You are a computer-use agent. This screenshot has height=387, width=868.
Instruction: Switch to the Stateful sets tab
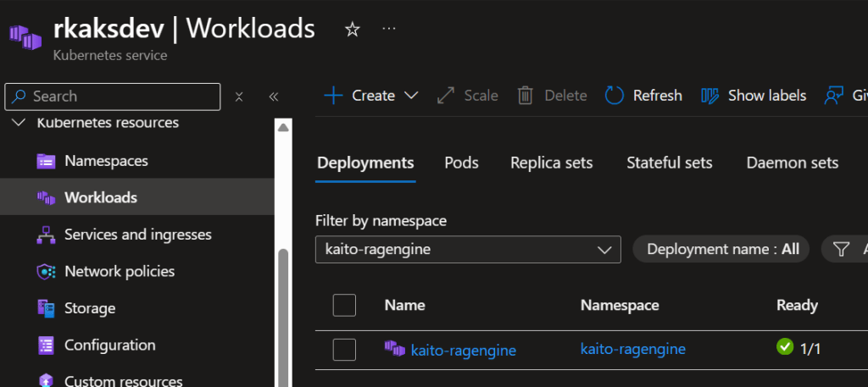point(669,163)
